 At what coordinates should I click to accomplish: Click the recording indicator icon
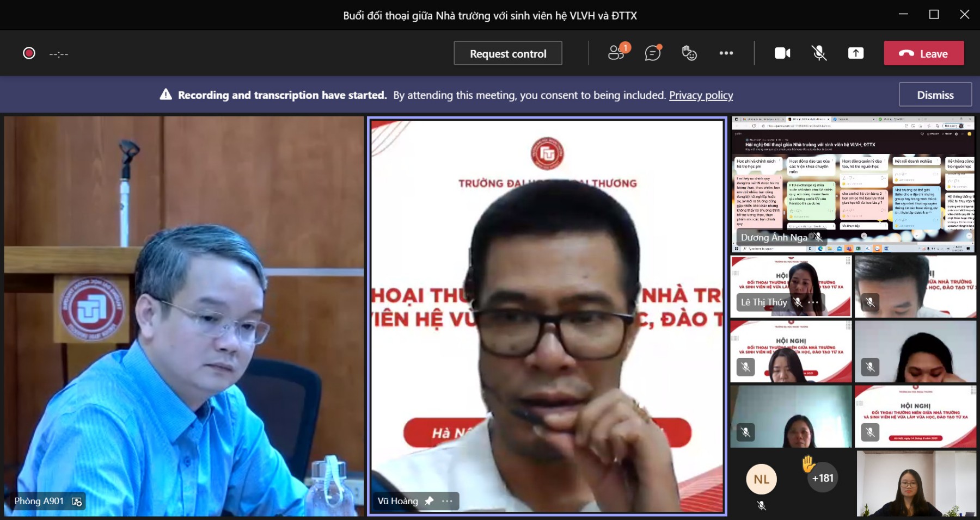[x=29, y=53]
